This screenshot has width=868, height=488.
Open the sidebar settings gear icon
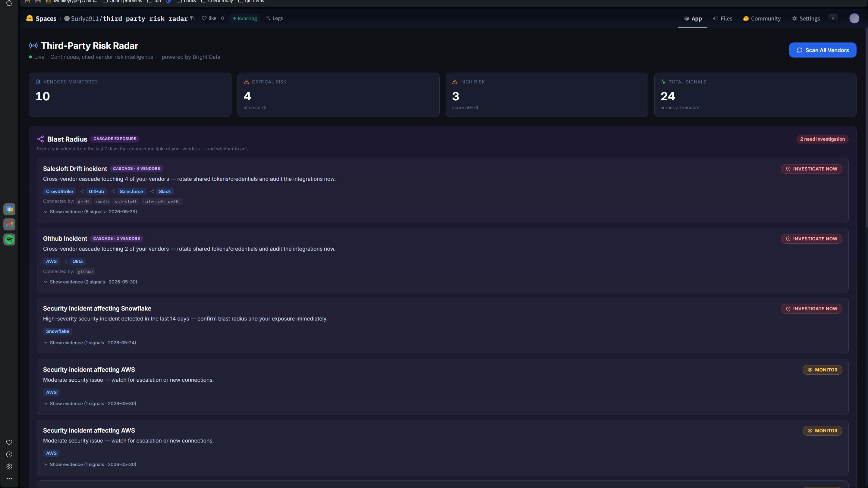[x=9, y=466]
